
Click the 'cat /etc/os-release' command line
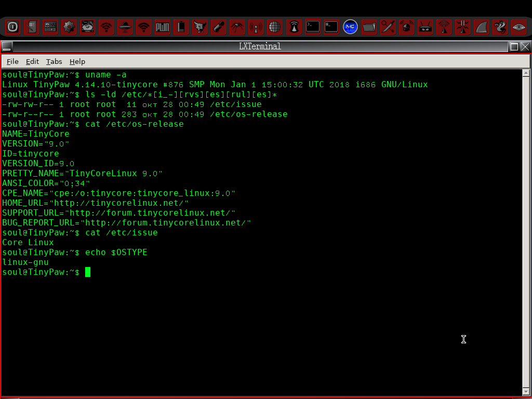pos(93,124)
